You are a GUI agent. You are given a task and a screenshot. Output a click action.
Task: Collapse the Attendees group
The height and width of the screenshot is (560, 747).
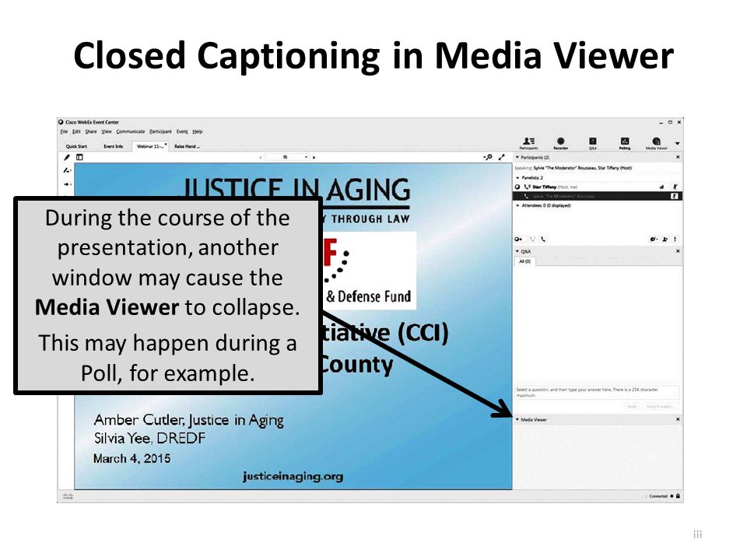(518, 205)
